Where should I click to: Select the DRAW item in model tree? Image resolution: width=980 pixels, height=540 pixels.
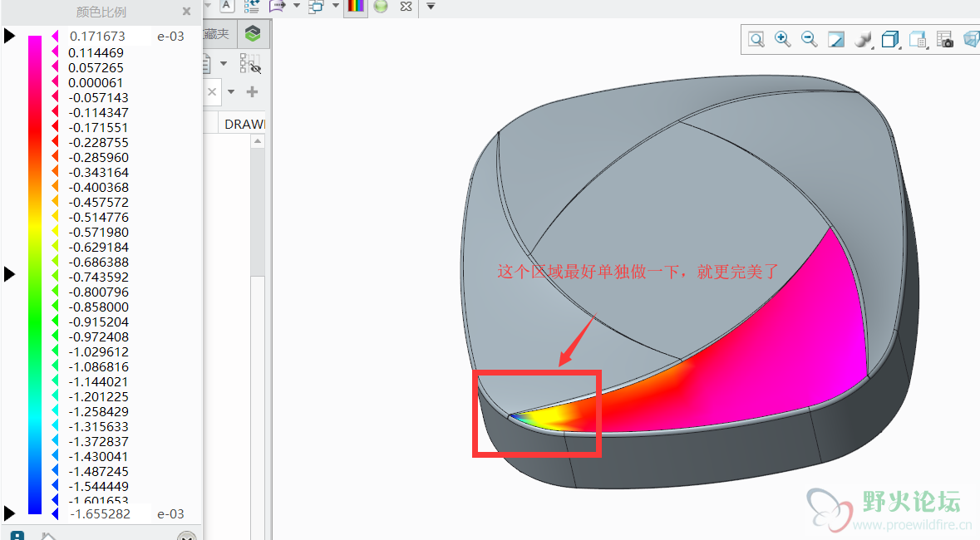pos(245,125)
